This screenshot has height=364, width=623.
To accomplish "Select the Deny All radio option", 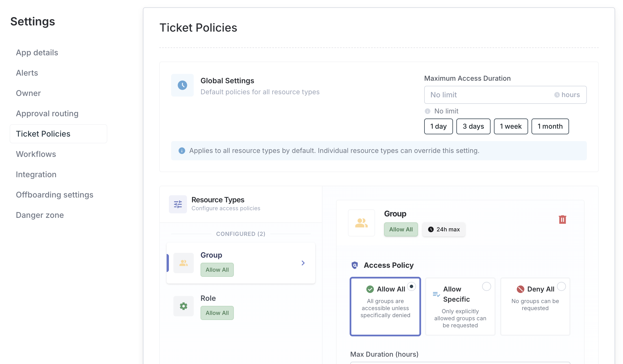I will click(561, 286).
